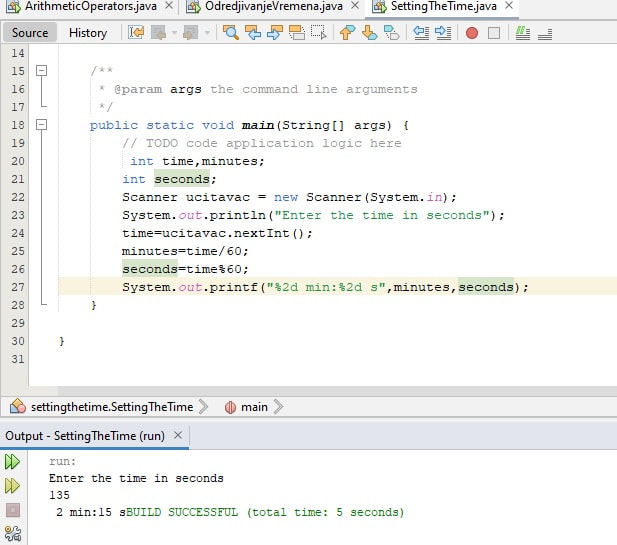The height and width of the screenshot is (545, 617).
Task: Click printf format string "%2d min:%2d s"
Action: tap(326, 287)
